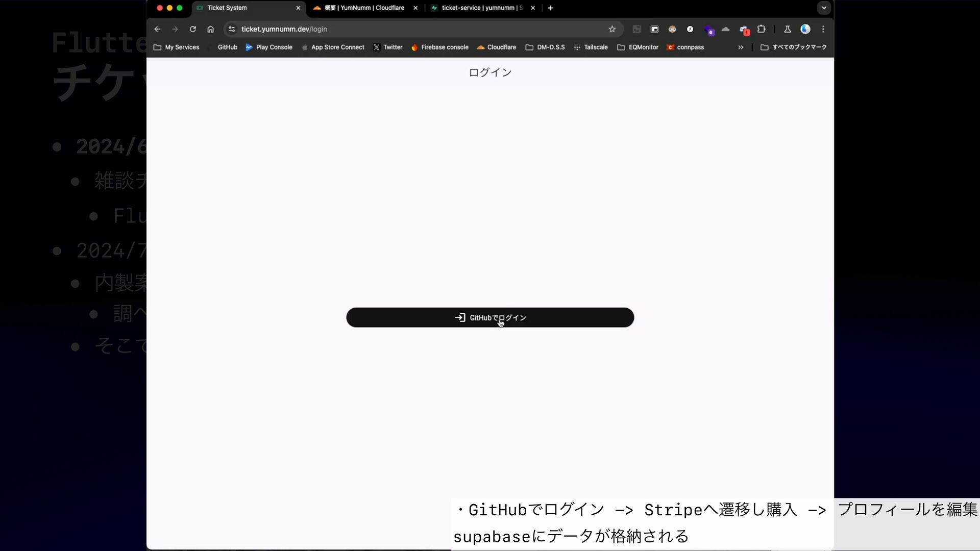Screen dimensions: 980x551
Task: Click the GitHubでログイン button
Action: [490, 317]
